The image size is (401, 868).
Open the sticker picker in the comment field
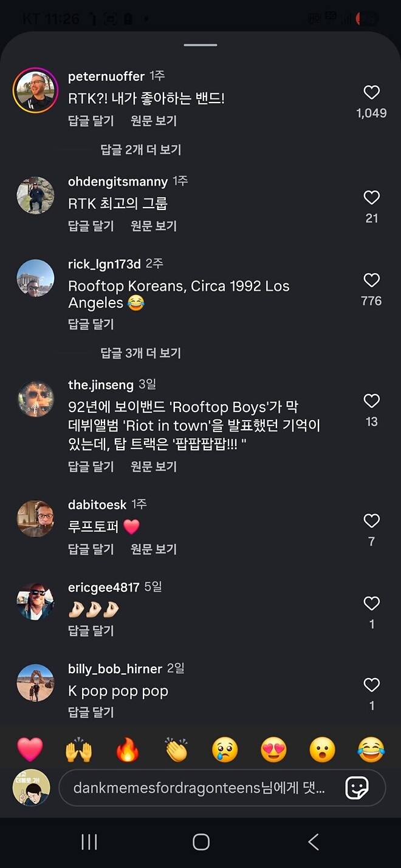(x=358, y=788)
